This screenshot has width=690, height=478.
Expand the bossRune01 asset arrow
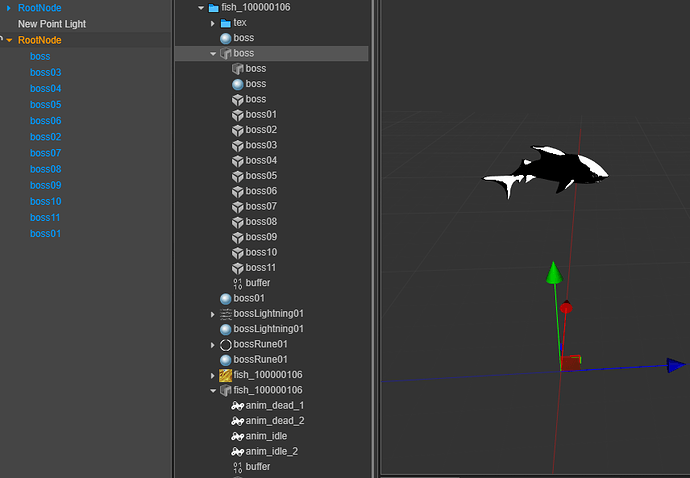point(213,345)
